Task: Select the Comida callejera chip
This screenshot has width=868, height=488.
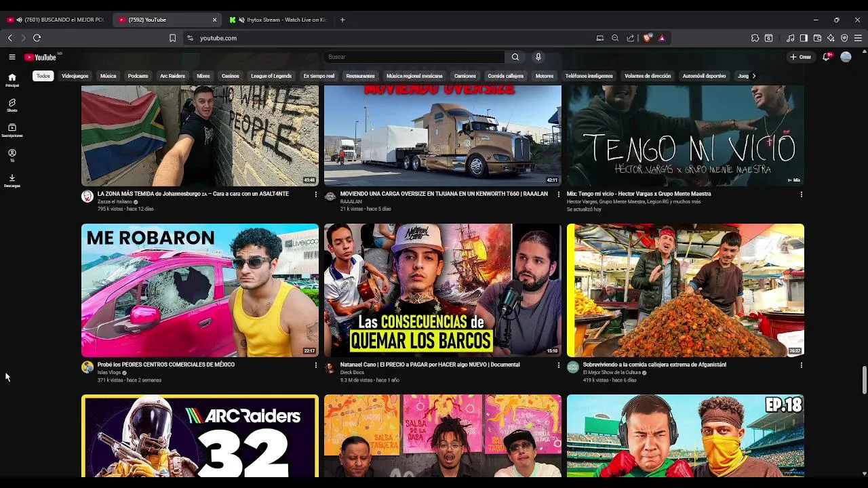Action: pos(506,76)
